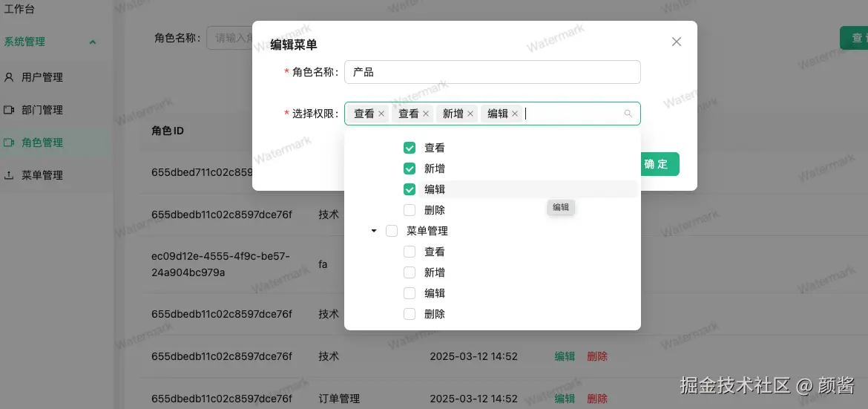This screenshot has width=868, height=409.
Task: Remove the 编辑 tag from 选择权限
Action: [x=514, y=114]
